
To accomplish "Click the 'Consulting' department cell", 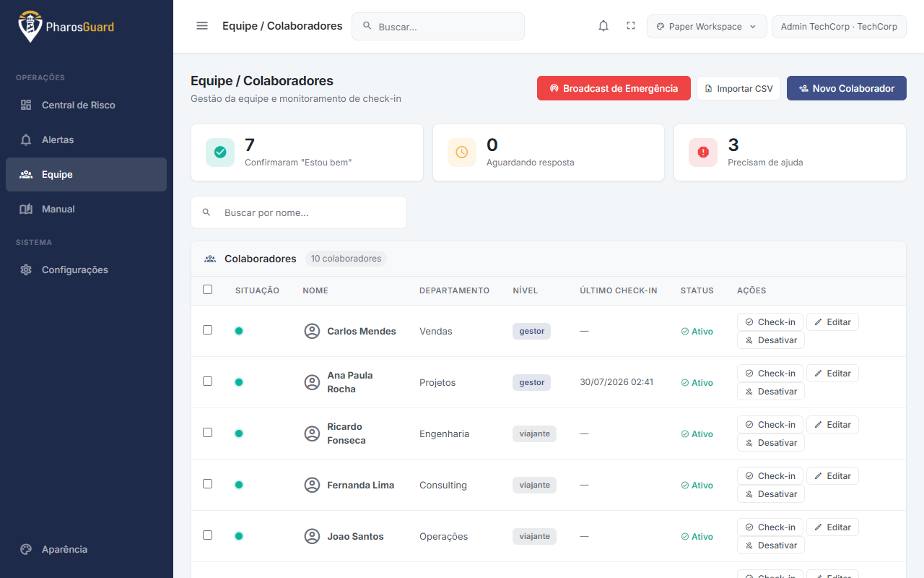I will pyautogui.click(x=443, y=485).
